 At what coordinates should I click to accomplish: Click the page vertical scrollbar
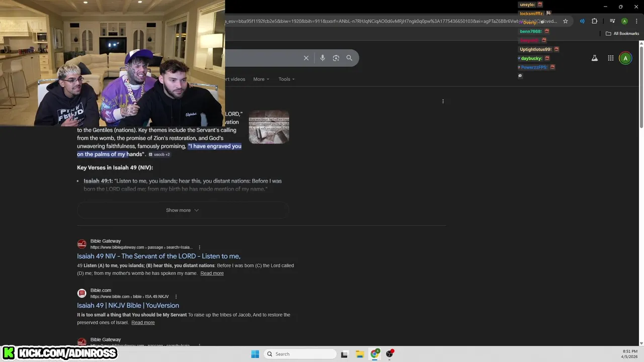641,87
